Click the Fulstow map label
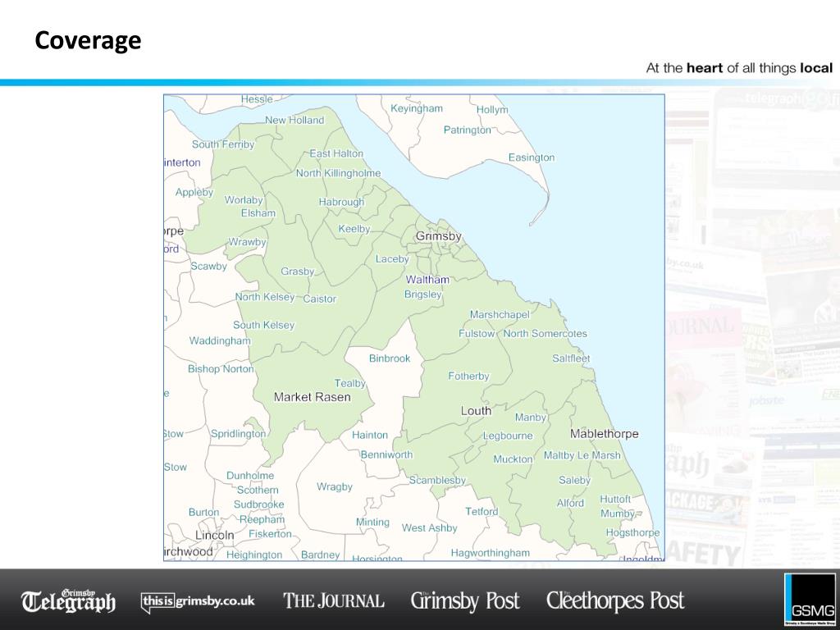 (x=477, y=334)
